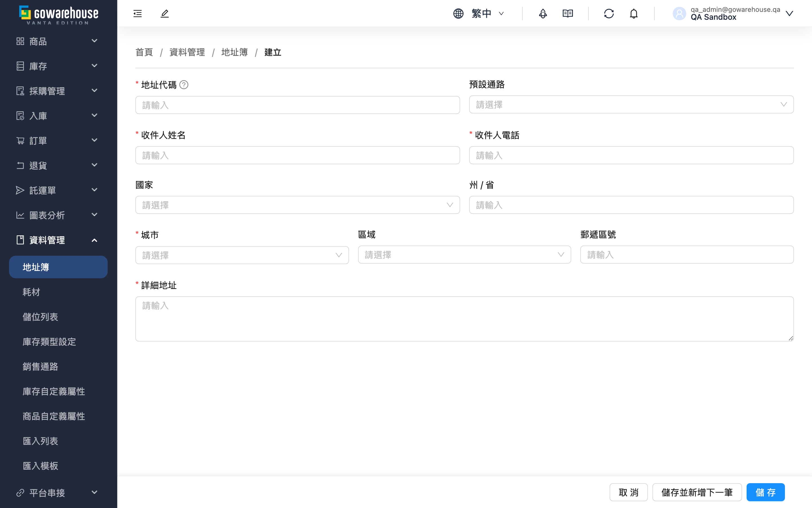The height and width of the screenshot is (508, 812).
Task: Expand the 採購管理 menu chevron
Action: [95, 91]
